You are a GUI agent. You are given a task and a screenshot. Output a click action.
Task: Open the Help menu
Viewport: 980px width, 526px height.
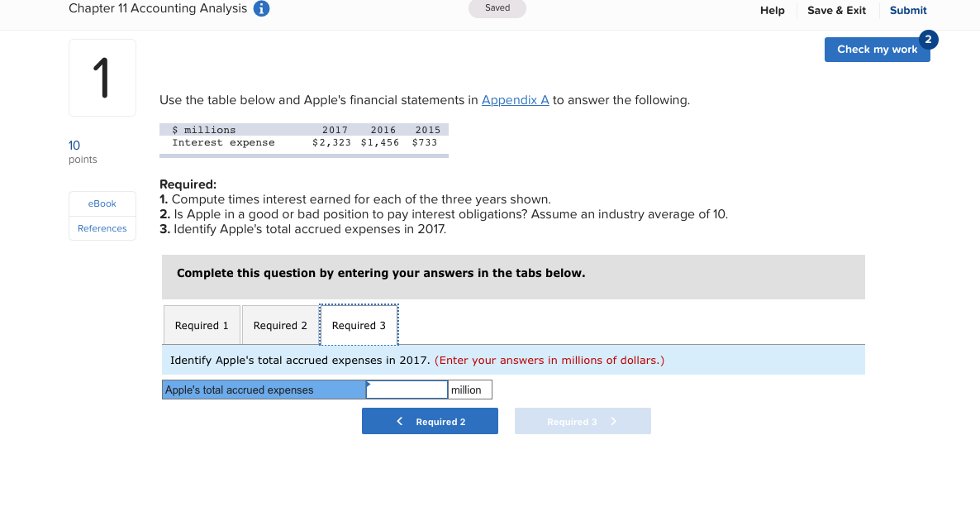point(772,11)
